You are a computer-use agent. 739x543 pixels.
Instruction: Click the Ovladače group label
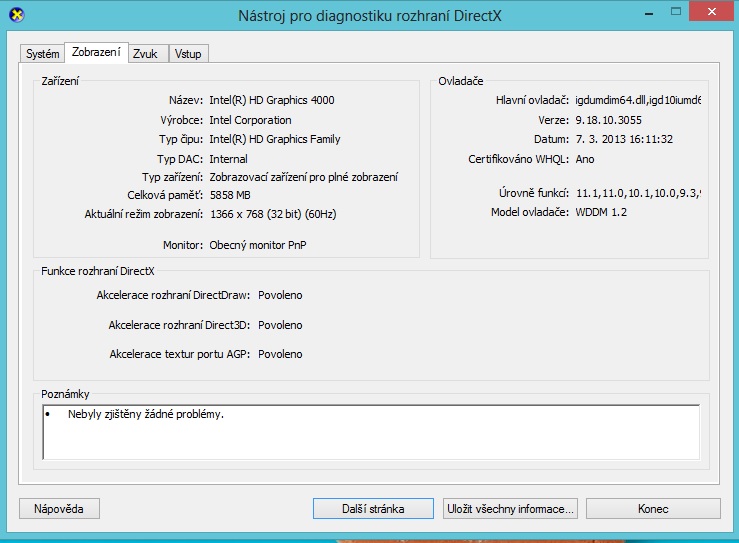tap(460, 81)
